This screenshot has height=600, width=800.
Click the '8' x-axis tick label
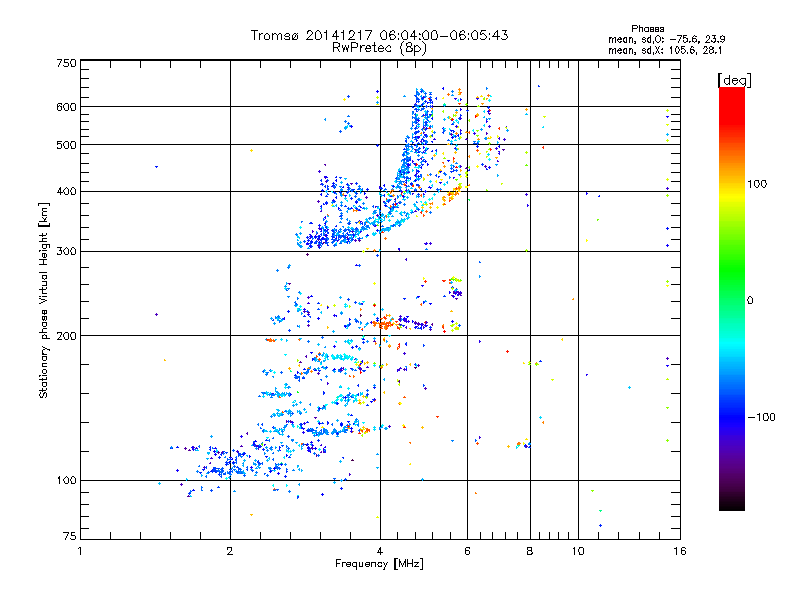530,551
